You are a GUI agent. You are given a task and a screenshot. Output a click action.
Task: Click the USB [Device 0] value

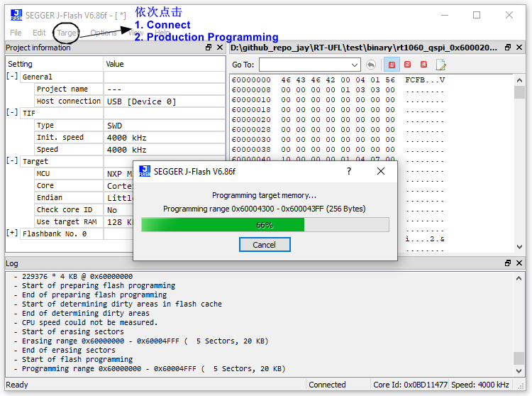[141, 101]
